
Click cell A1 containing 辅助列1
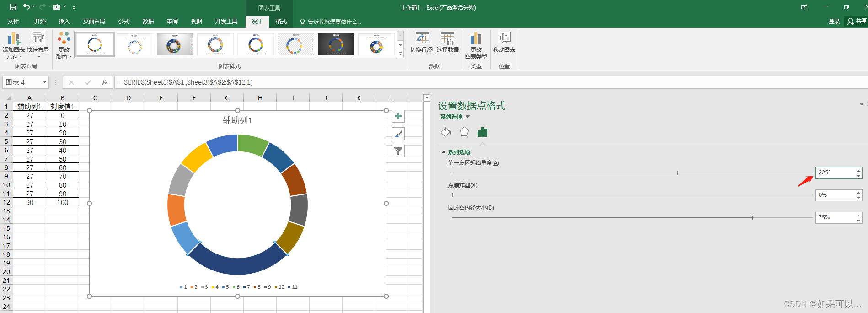tap(29, 107)
